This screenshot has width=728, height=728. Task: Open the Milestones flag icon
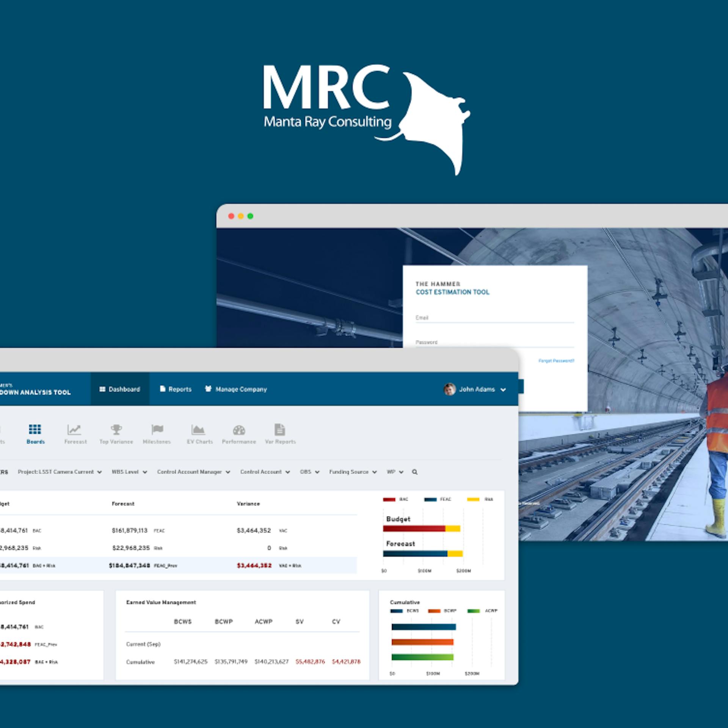point(157,430)
